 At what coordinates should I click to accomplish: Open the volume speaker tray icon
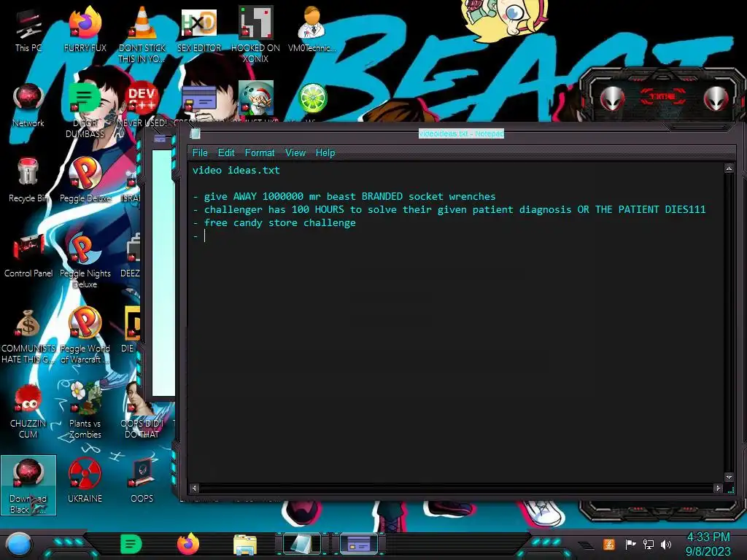coord(666,544)
